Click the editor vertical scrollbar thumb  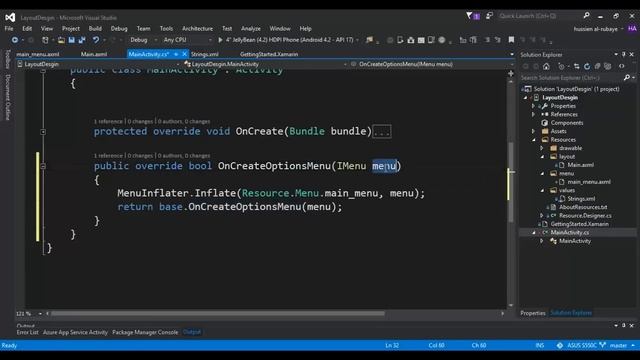point(511,182)
